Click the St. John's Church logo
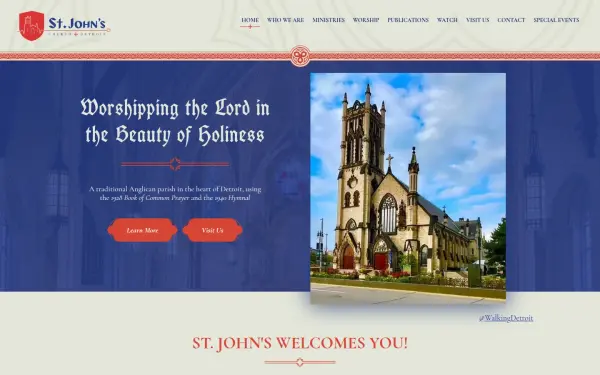 point(64,26)
